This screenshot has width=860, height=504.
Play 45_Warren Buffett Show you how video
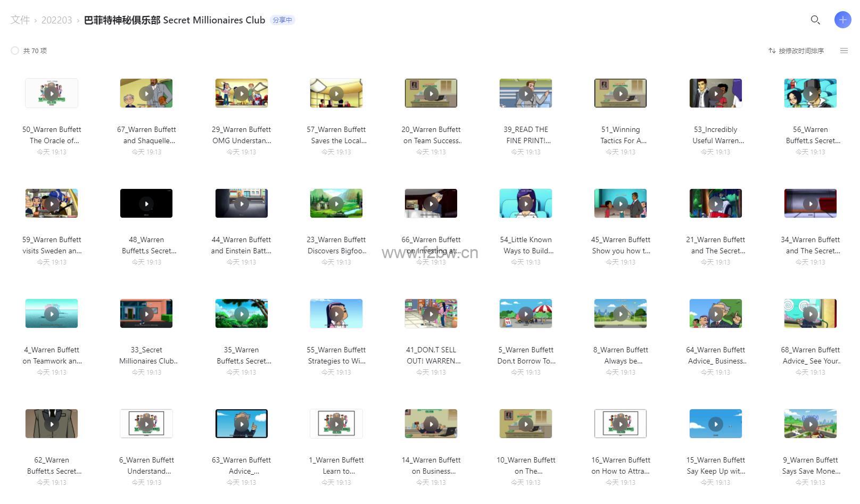[x=621, y=203]
